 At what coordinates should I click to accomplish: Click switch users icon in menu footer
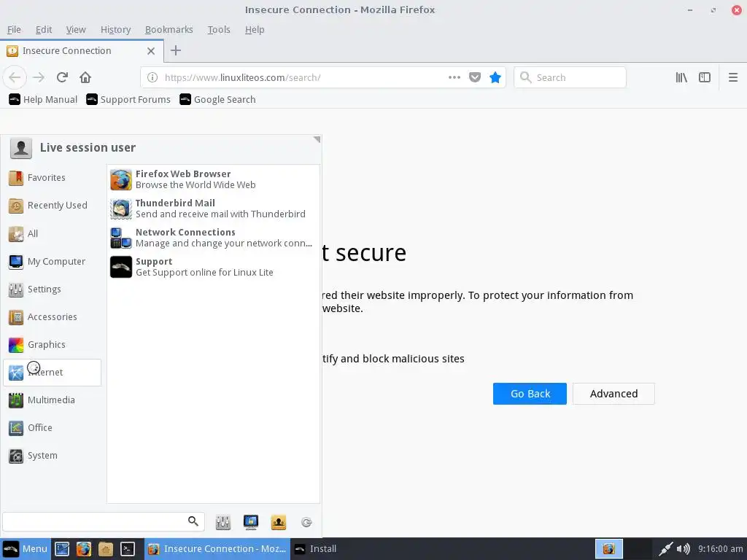coord(279,522)
